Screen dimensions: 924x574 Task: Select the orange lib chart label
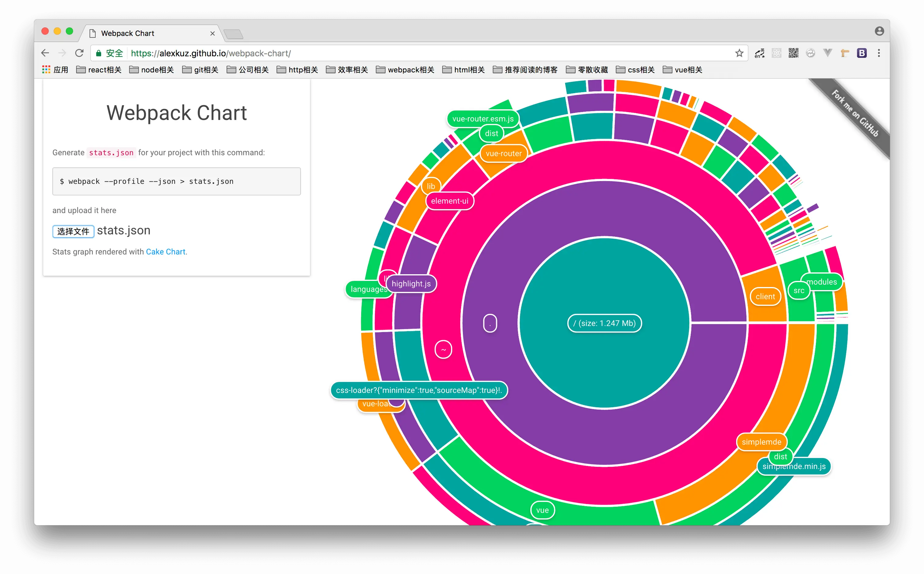coord(431,186)
